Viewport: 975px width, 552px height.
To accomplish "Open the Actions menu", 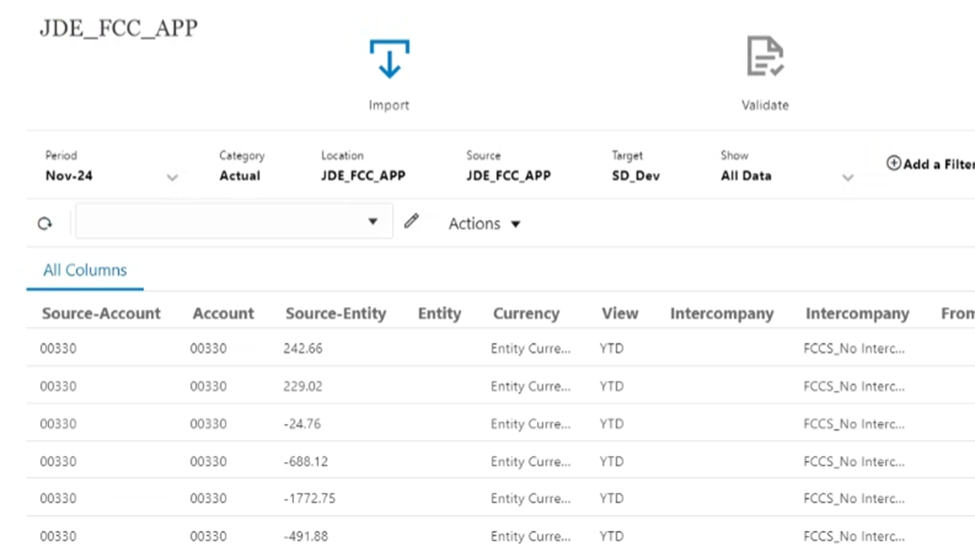I will coord(484,223).
